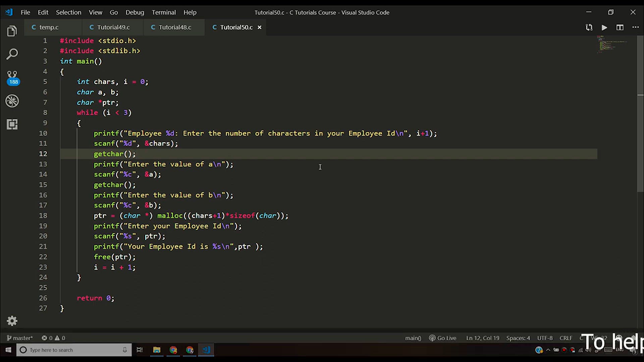The height and width of the screenshot is (362, 644).
Task: Open the Explorer view in activity bar
Action: (12, 31)
